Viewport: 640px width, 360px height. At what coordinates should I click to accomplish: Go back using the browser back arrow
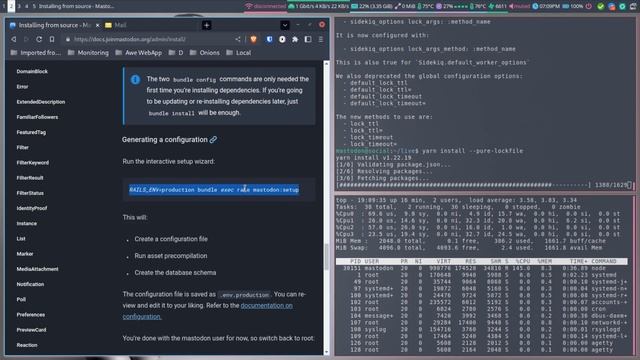coord(13,39)
